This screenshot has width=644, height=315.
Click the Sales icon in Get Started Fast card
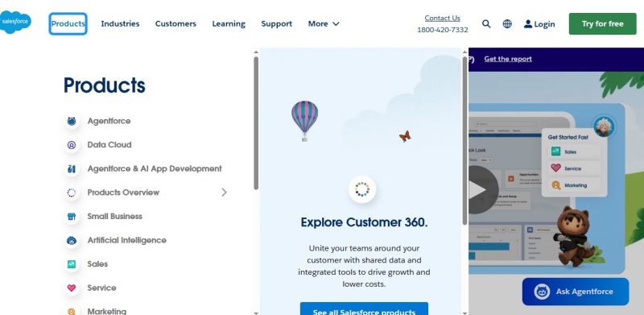click(555, 151)
